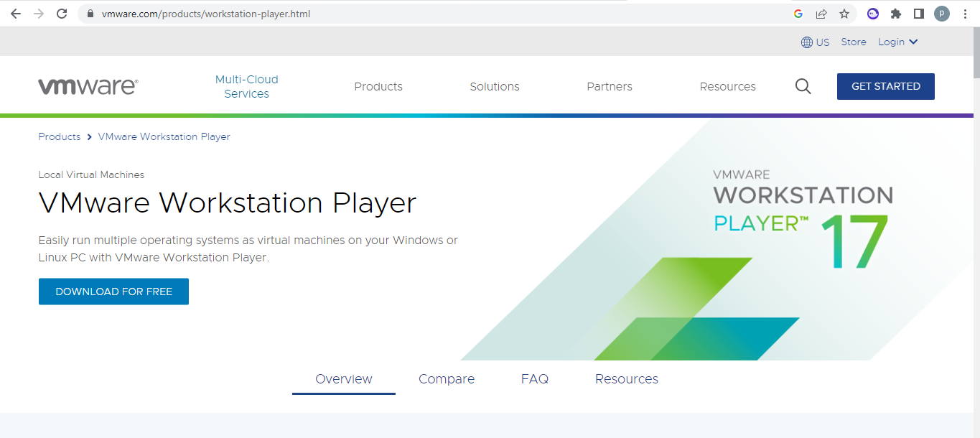Open Chrome extensions via puzzle icon
This screenshot has width=980, height=438.
[897, 14]
